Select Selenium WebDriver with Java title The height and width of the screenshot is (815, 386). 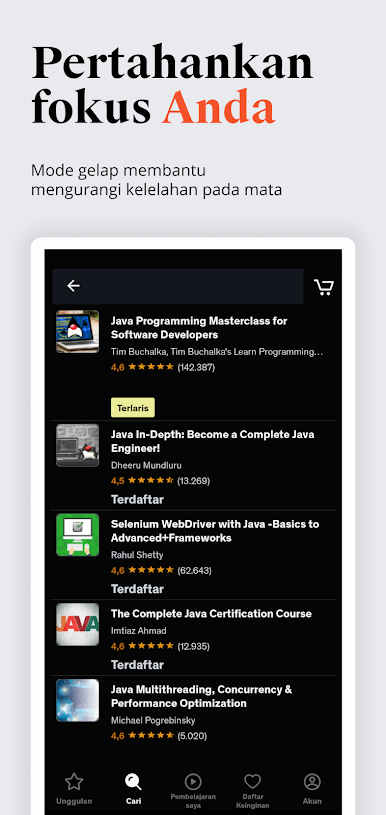point(215,531)
